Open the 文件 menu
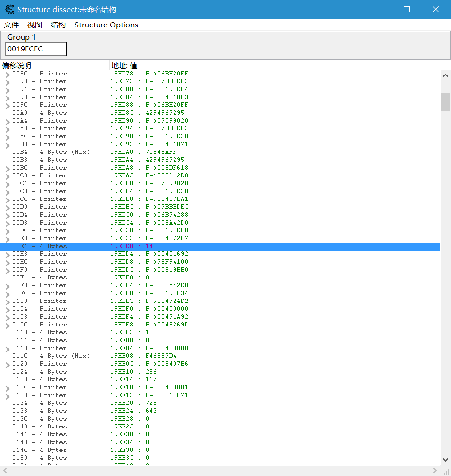451x476 pixels. coord(11,25)
